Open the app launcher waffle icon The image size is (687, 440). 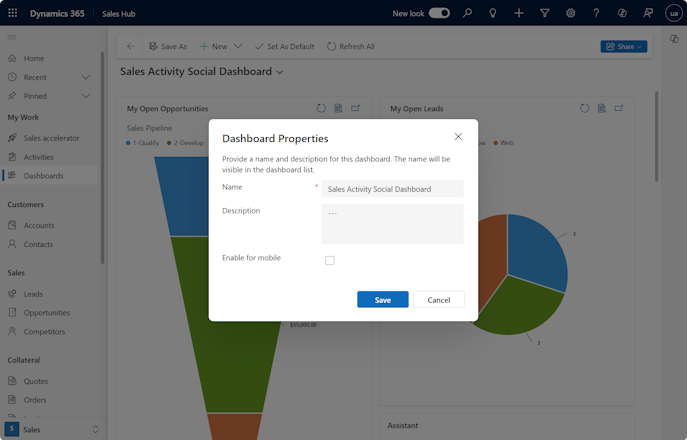pos(12,13)
